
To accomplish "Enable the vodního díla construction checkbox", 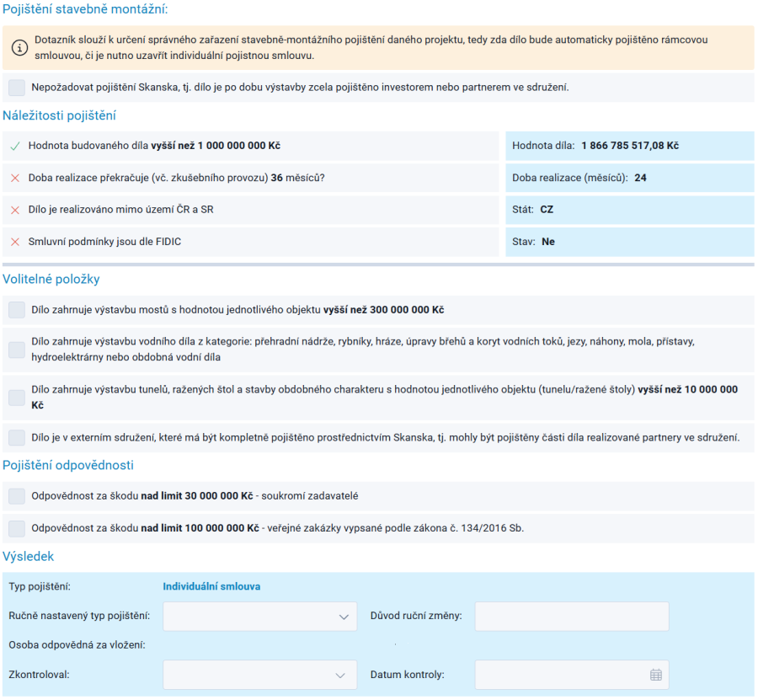I will point(17,350).
